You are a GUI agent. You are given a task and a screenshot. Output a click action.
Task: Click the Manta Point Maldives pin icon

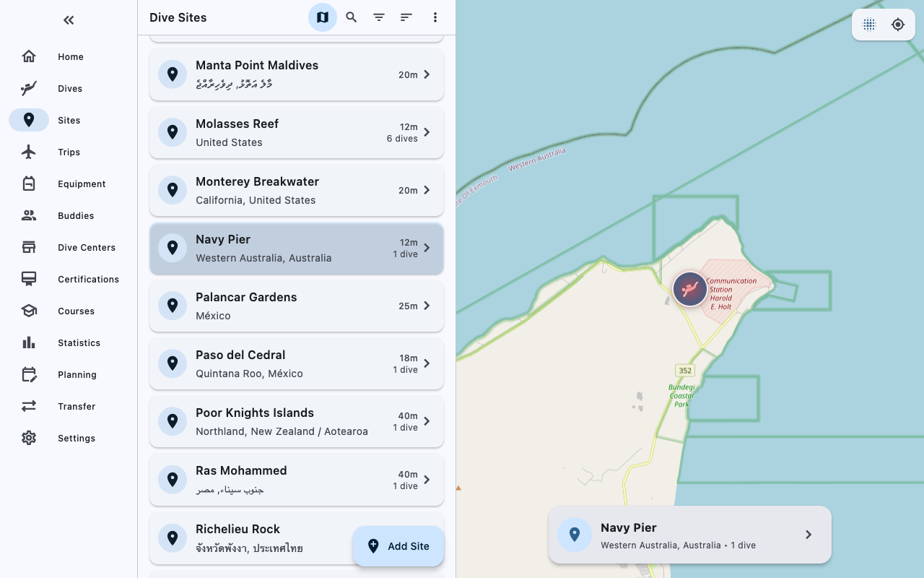[x=173, y=74]
